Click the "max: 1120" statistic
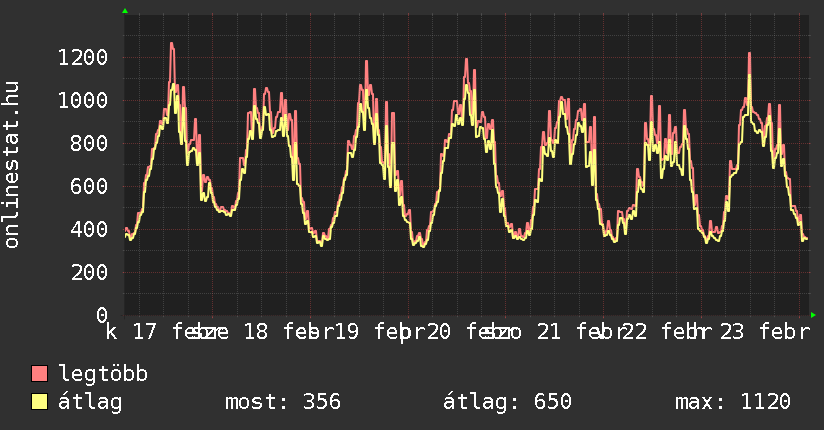Viewport: 824px width, 430px height. click(733, 402)
